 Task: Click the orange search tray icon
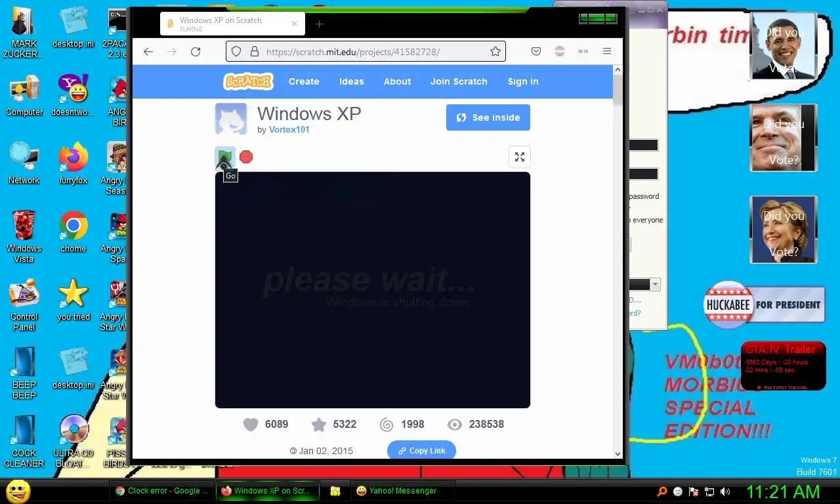pyautogui.click(x=662, y=492)
